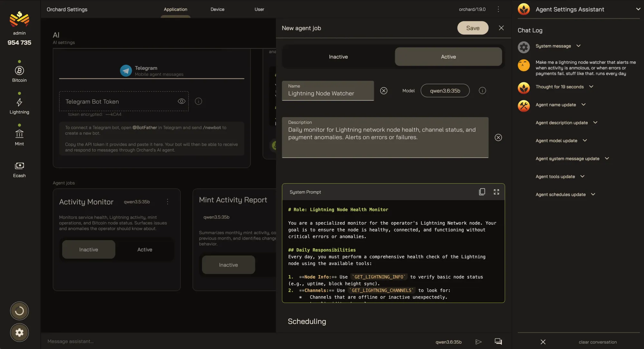Send the message to assistant
This screenshot has width=644, height=349.
[x=478, y=342]
